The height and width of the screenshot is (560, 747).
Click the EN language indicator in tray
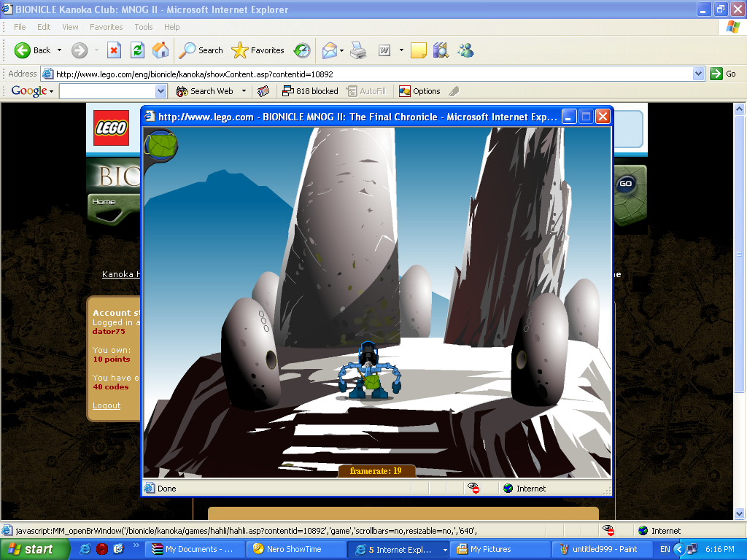pyautogui.click(x=665, y=549)
